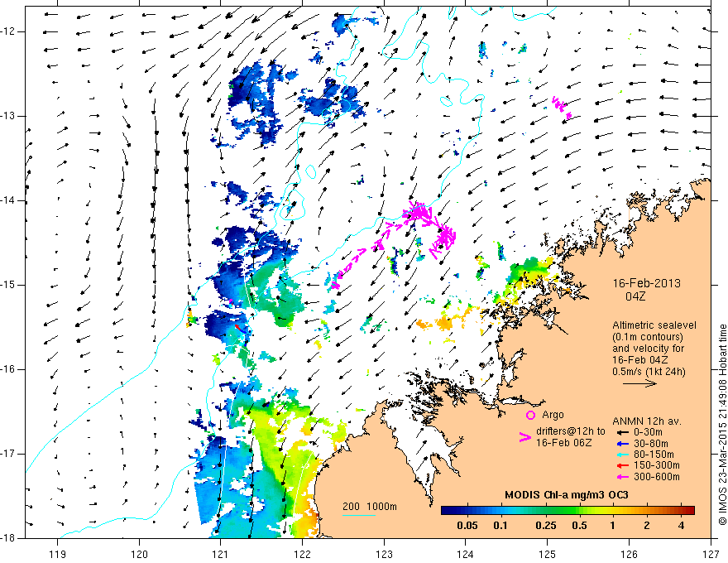
Task: Click the '-15' latitude axis label
Action: [x=7, y=285]
